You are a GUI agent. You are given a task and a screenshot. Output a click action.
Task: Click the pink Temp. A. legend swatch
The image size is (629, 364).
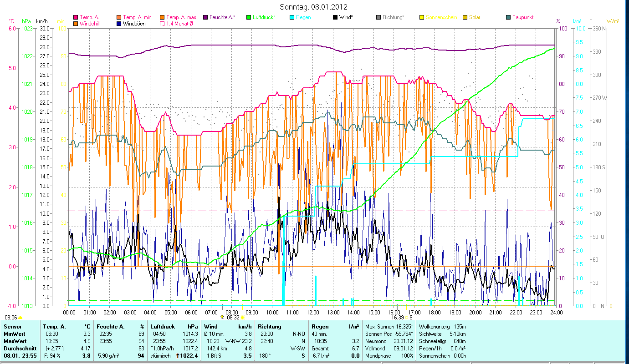pyautogui.click(x=76, y=17)
